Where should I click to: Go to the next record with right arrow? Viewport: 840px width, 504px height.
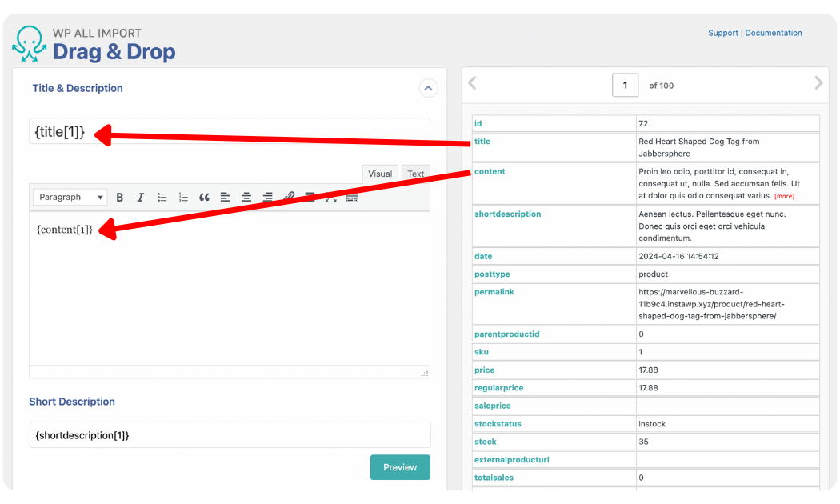[818, 82]
